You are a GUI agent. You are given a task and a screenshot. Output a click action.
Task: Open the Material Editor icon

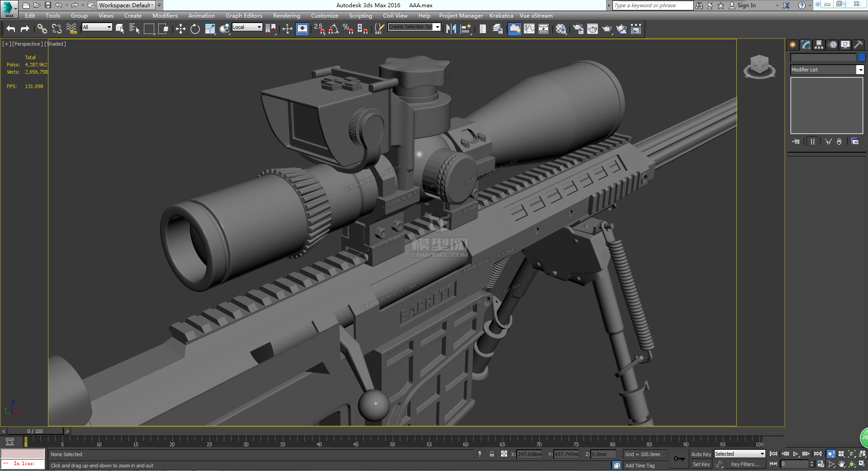[561, 29]
